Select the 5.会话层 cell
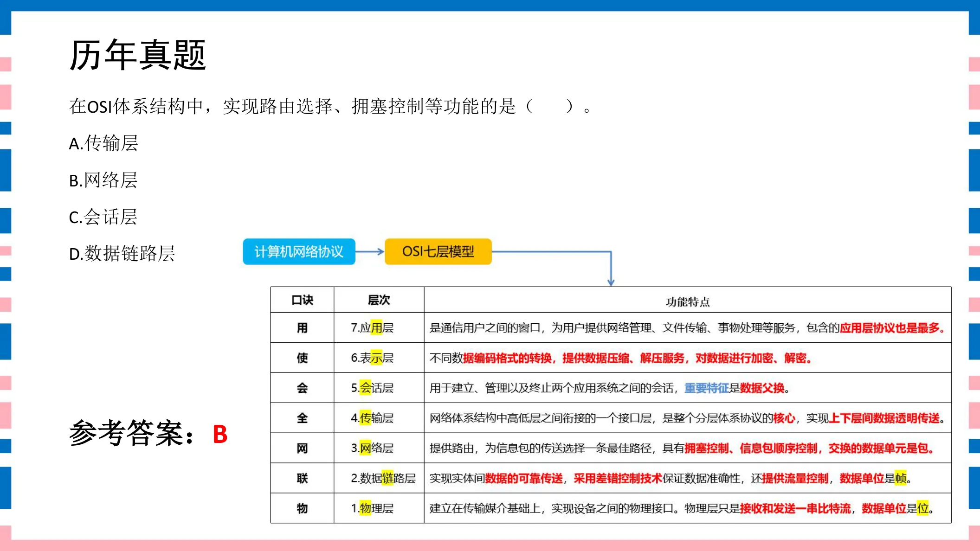Viewport: 980px width, 551px height. click(x=379, y=388)
